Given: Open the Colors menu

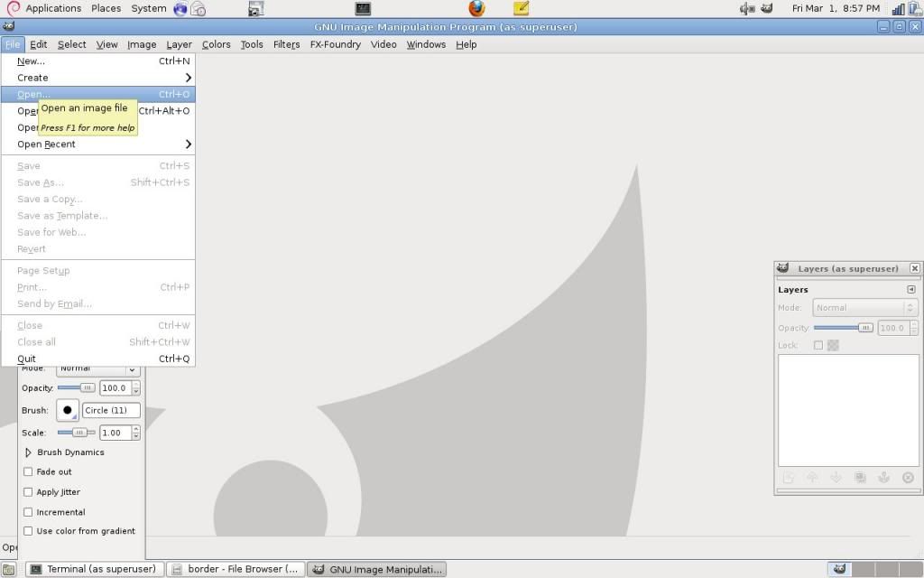Looking at the screenshot, I should [x=216, y=44].
